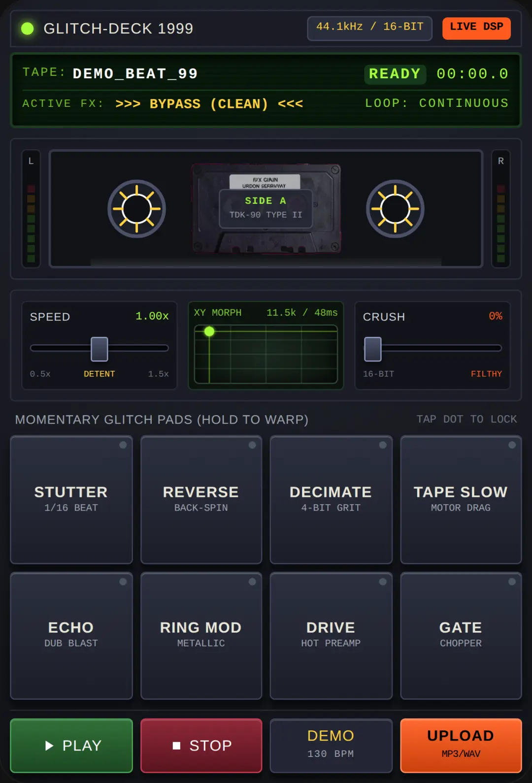Image resolution: width=532 pixels, height=783 pixels.
Task: Click the right channel R level meter
Action: pyautogui.click(x=501, y=209)
